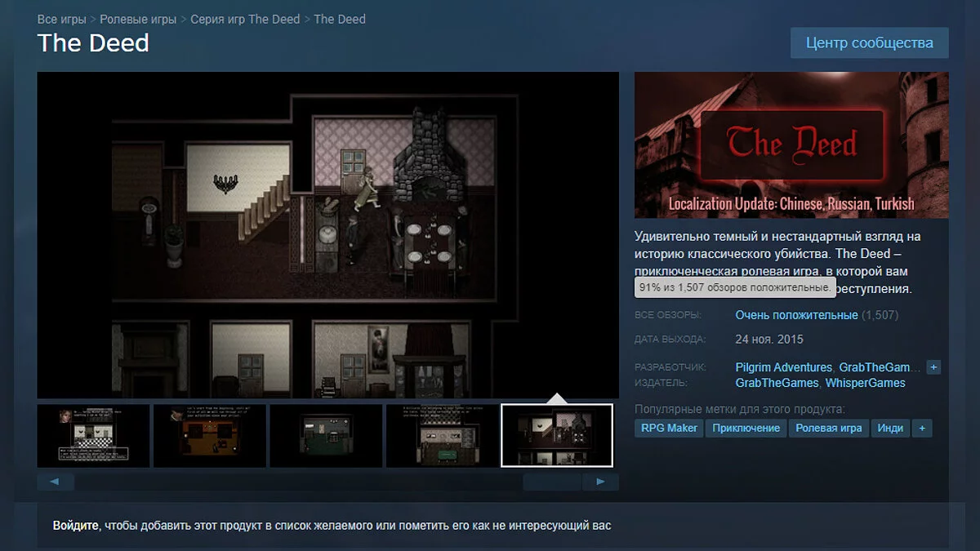Screen dimensions: 980x551
Task: Move the thumbnail strip scrollbar handle
Action: 552,482
